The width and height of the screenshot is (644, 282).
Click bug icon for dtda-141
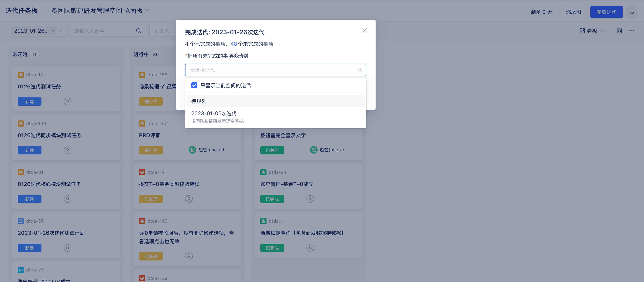click(142, 172)
